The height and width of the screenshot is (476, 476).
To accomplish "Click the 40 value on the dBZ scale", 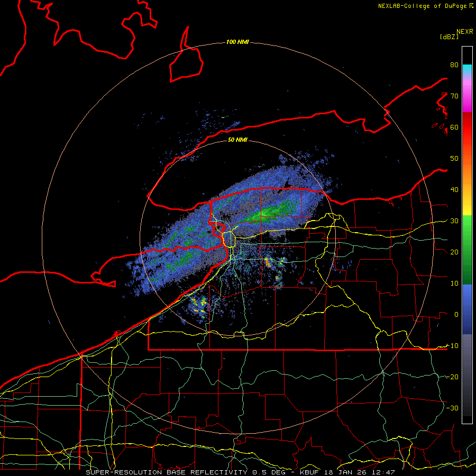I will click(454, 189).
